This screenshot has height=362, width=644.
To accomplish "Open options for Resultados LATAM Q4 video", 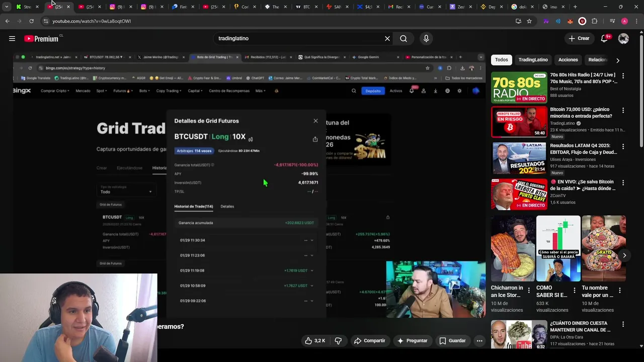I will click(x=623, y=147).
